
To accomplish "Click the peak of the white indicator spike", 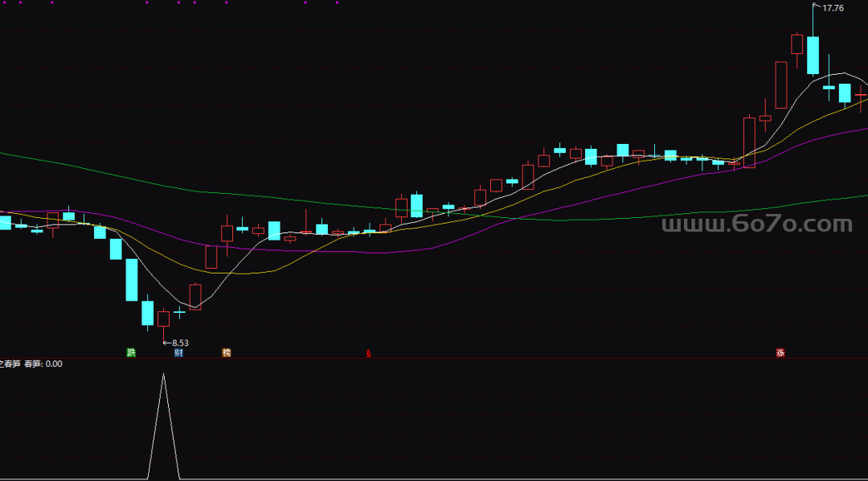I will 163,375.
